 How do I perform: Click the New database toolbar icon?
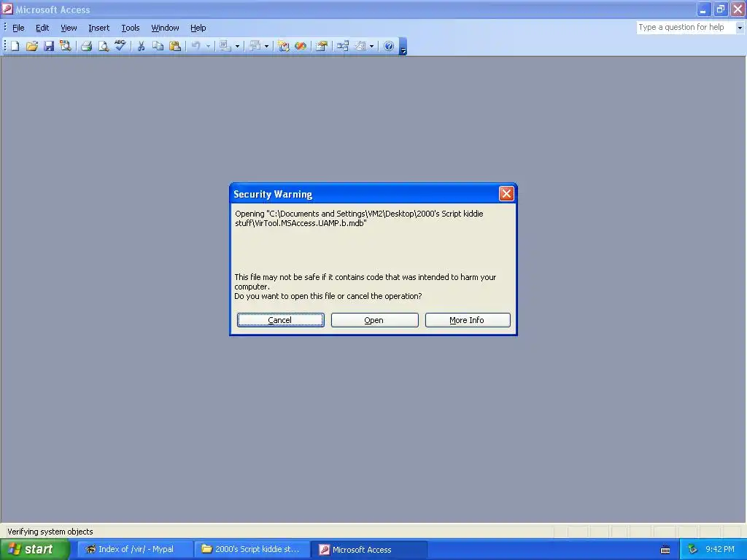[15, 46]
